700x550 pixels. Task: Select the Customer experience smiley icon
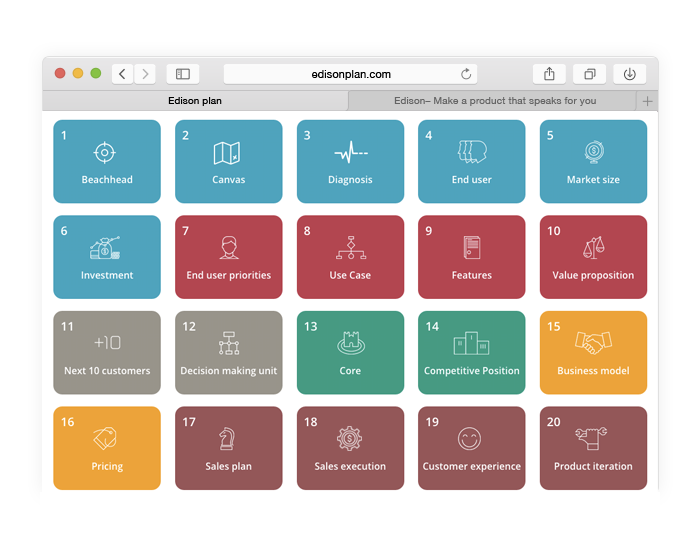pyautogui.click(x=469, y=438)
